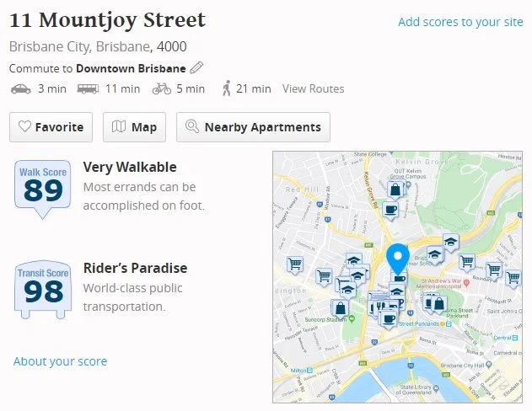Viewport: 532px width, 411px height.
Task: Click the blue location pin on map
Action: pos(398,259)
